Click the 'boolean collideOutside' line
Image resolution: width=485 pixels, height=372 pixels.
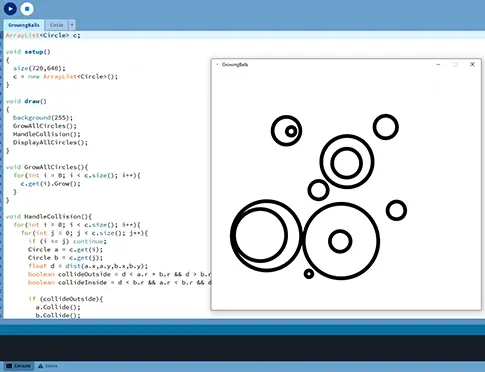[x=119, y=274]
